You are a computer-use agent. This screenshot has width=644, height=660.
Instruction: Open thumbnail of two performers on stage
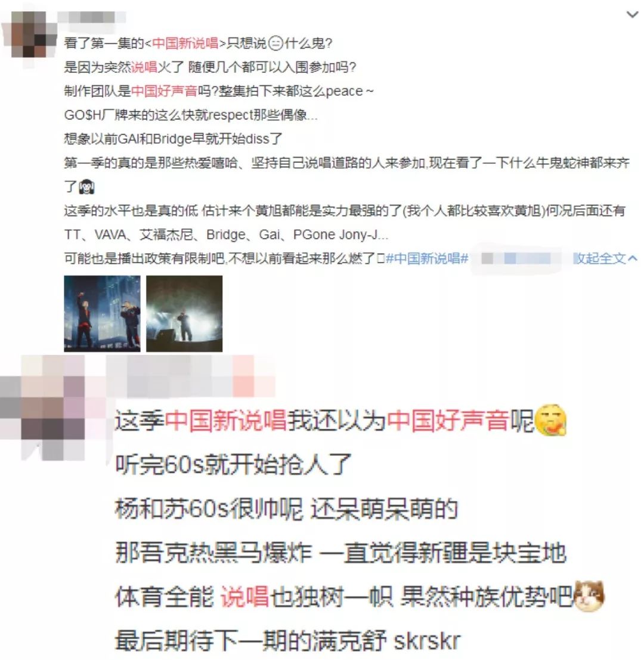pyautogui.click(x=102, y=313)
